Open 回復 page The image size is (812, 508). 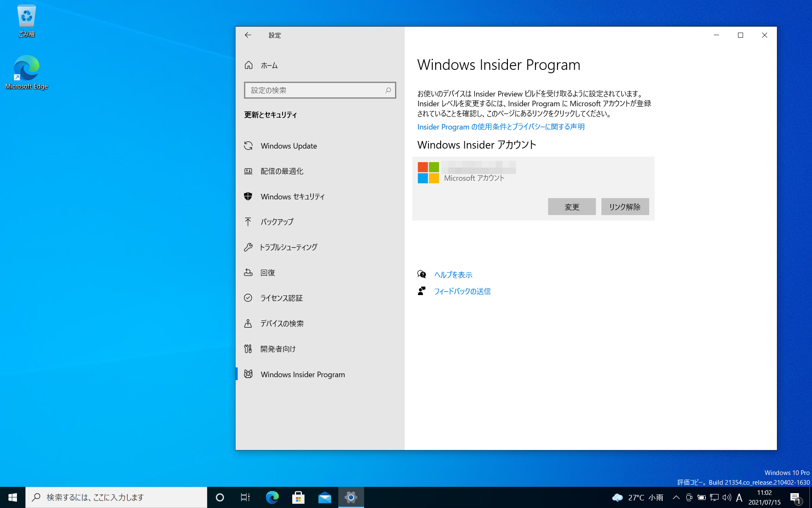pyautogui.click(x=320, y=273)
